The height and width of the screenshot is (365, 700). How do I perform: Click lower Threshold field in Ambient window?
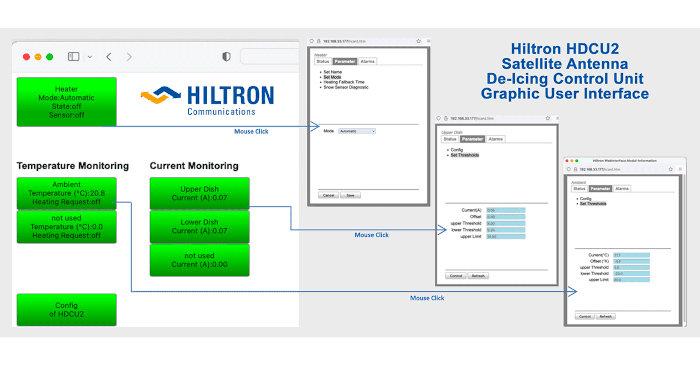point(631,274)
